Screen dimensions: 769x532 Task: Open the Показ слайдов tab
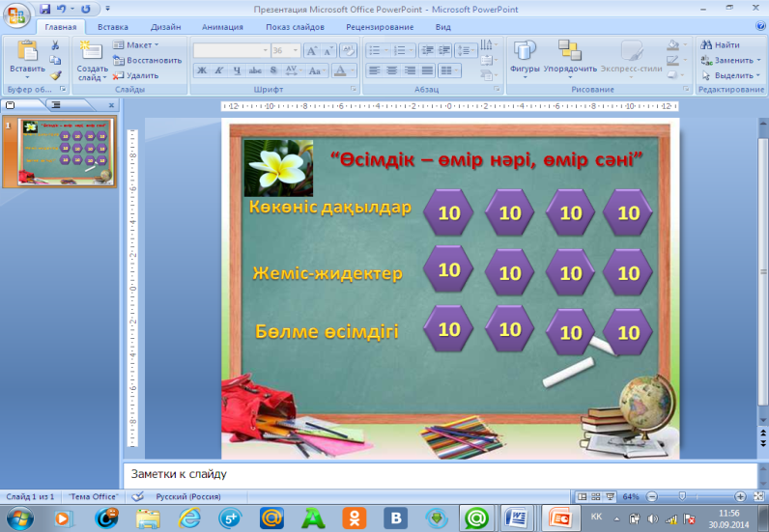pos(296,27)
